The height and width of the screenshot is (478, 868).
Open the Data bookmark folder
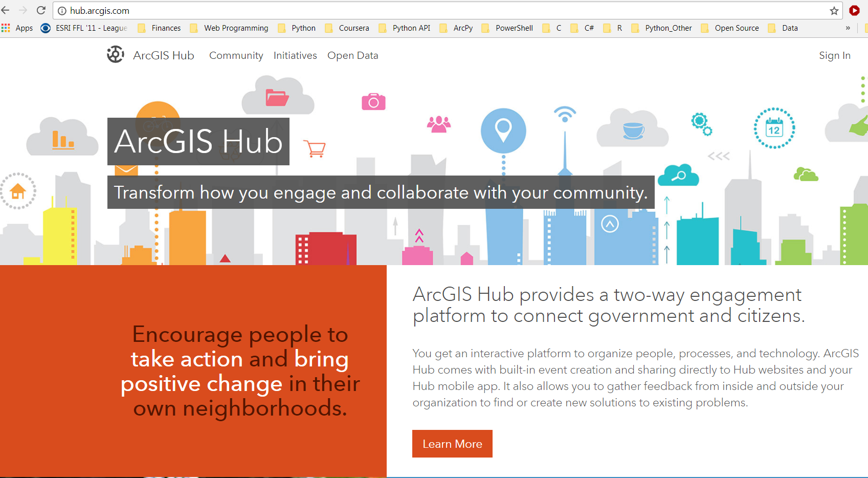pos(783,28)
